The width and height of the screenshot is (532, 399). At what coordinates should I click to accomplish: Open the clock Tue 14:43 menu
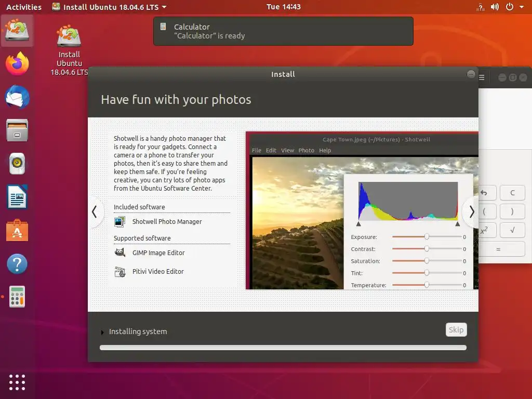click(x=283, y=7)
